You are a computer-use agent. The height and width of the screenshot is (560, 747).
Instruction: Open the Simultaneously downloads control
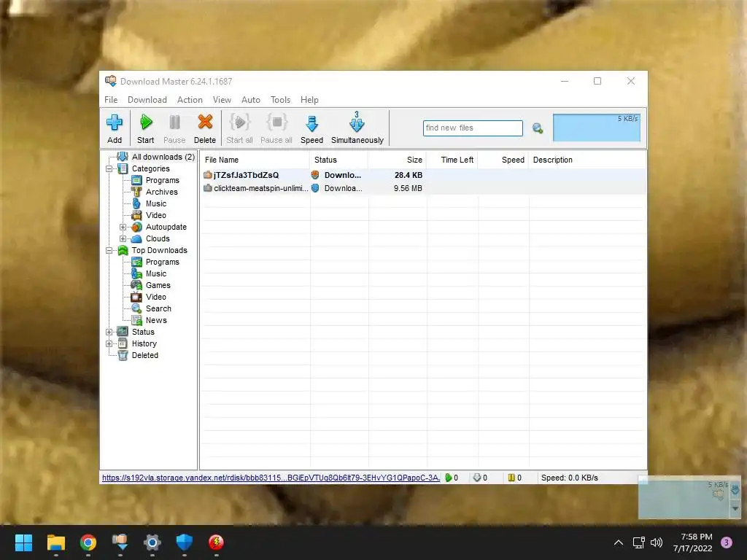coord(357,128)
